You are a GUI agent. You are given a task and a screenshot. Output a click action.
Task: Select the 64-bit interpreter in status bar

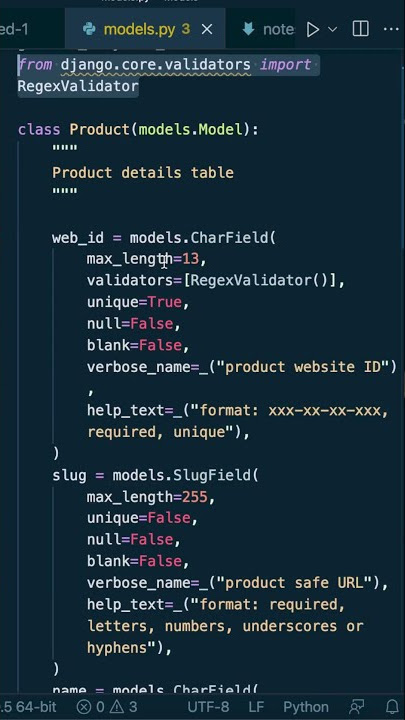tap(27, 706)
